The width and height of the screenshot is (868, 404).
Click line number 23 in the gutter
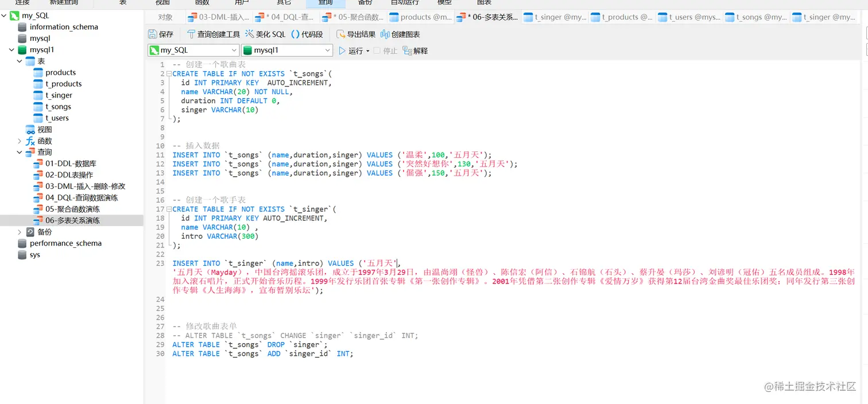[x=160, y=263]
